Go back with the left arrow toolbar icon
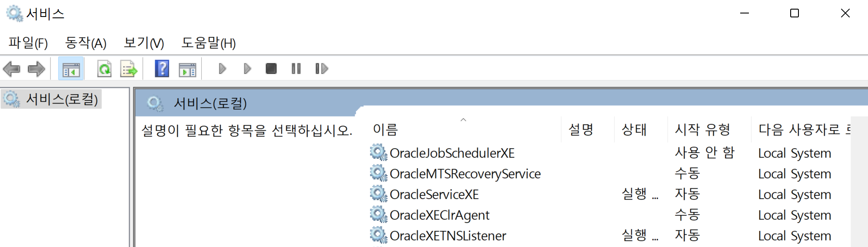The height and width of the screenshot is (247, 868). point(12,69)
